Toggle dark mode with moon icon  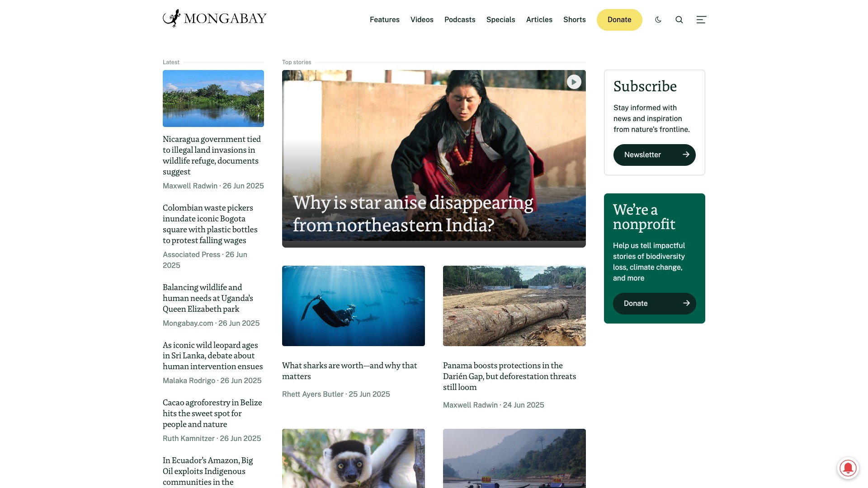[658, 19]
